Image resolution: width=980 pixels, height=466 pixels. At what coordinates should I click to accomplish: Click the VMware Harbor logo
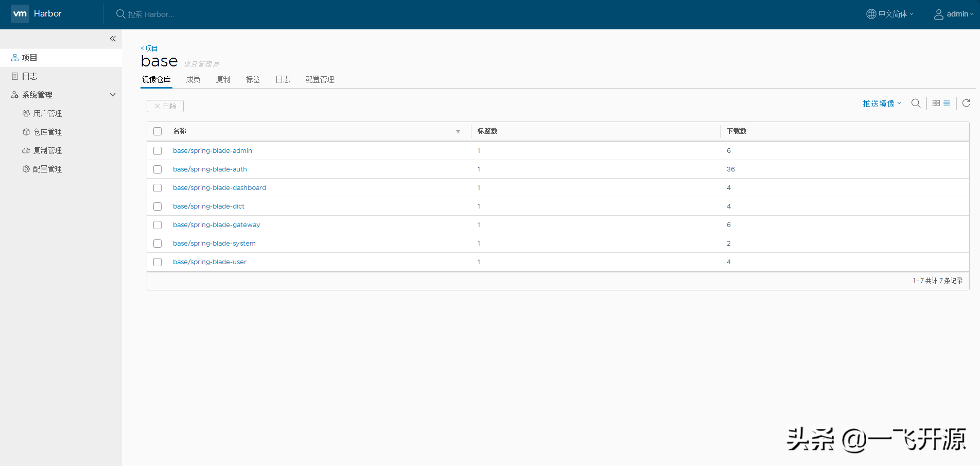20,14
